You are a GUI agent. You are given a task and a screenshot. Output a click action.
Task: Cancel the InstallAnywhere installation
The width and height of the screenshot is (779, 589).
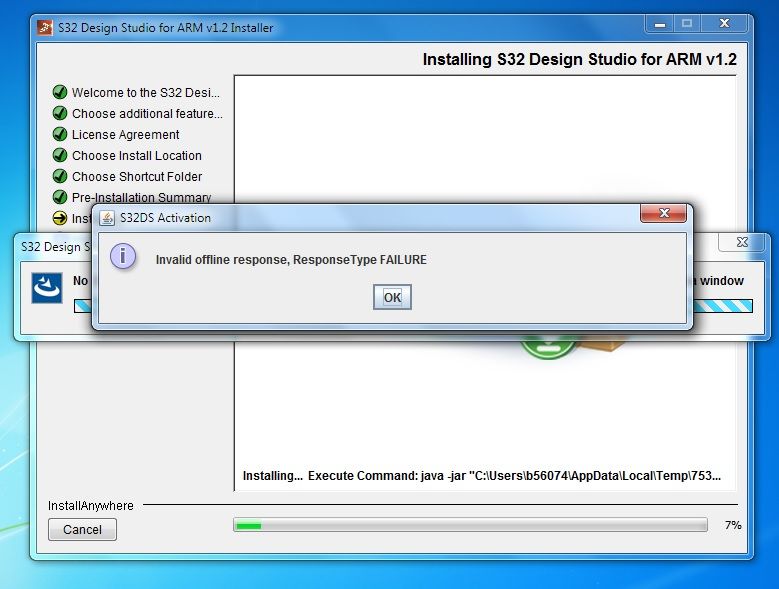click(x=82, y=529)
